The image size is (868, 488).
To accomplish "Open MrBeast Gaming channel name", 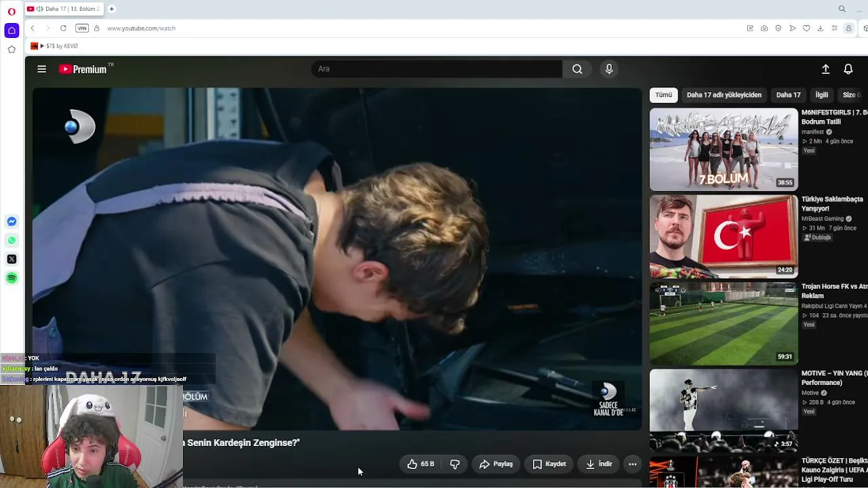I will pyautogui.click(x=823, y=219).
